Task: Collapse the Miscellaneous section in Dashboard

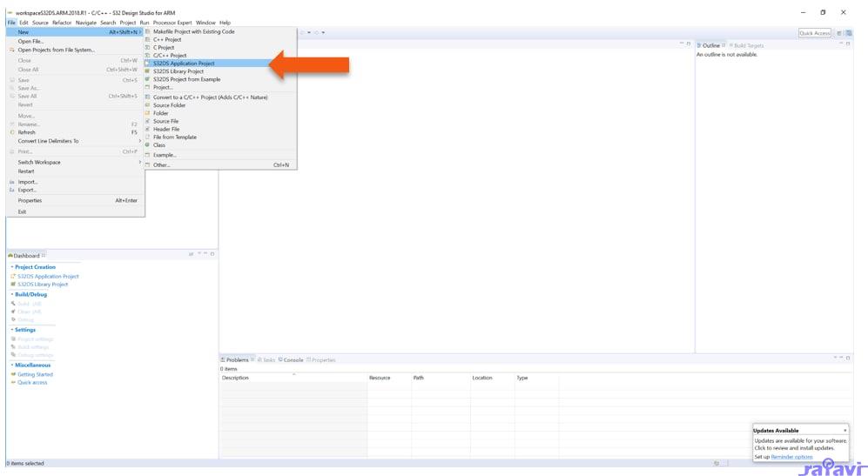Action: coord(12,365)
